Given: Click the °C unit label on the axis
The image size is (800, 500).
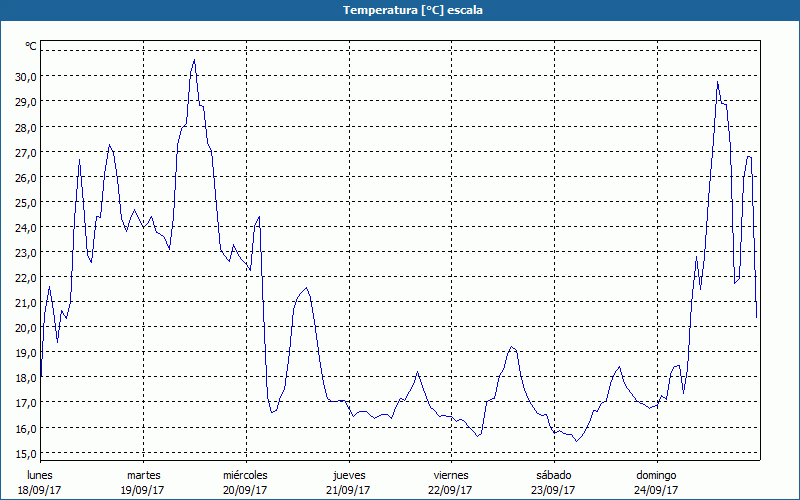Looking at the screenshot, I should coord(31,46).
